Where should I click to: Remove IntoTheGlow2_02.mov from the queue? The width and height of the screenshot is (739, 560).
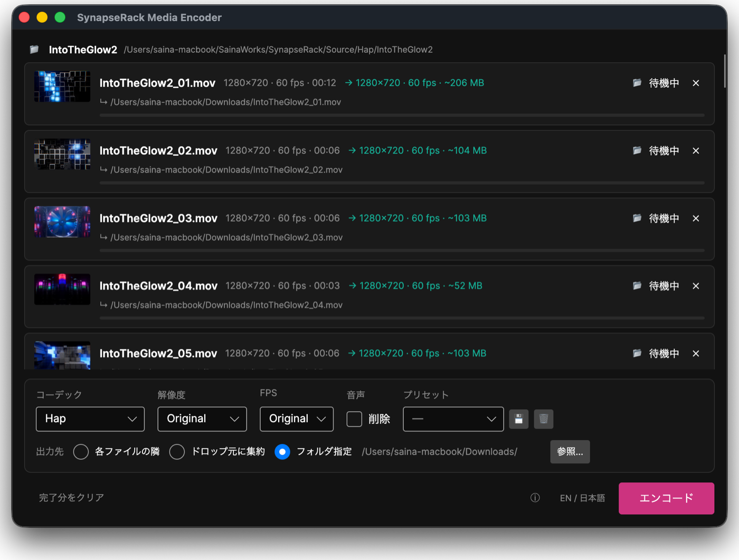[x=696, y=150]
